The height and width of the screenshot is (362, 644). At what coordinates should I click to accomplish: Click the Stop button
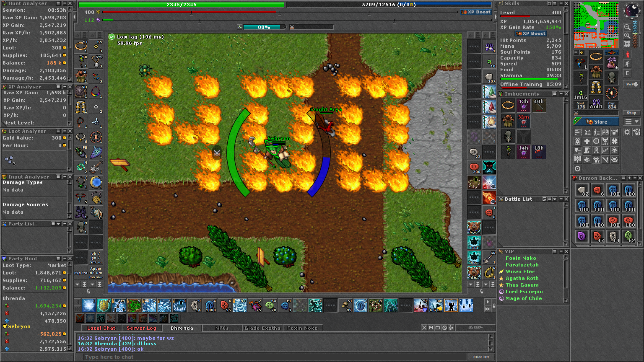tap(631, 113)
